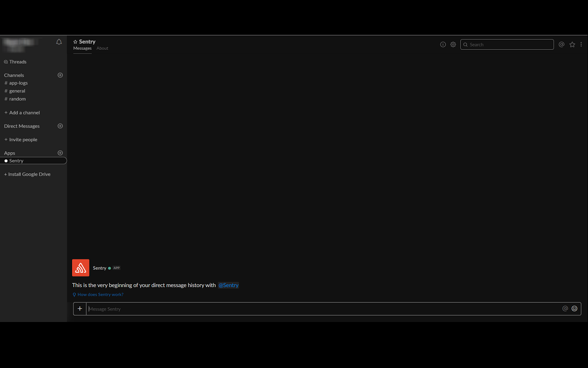
Task: Click Invite people link
Action: coord(21,139)
